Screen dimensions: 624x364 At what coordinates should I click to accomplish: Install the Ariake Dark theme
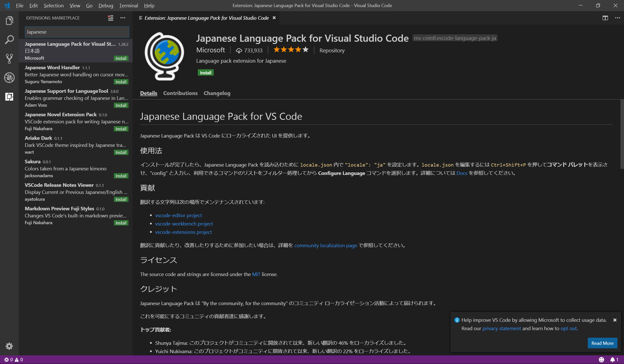click(x=121, y=152)
